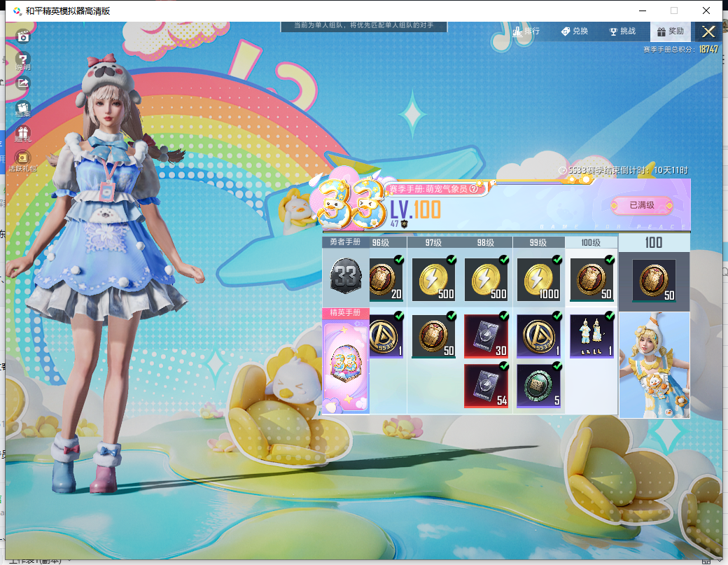Open the 赠礼 gift icon
The image size is (728, 565).
[x=22, y=134]
